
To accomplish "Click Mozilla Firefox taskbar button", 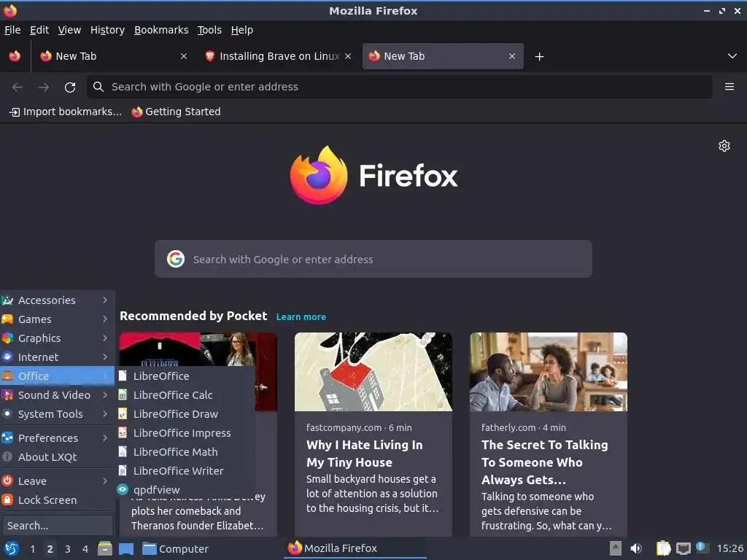I will 355,548.
